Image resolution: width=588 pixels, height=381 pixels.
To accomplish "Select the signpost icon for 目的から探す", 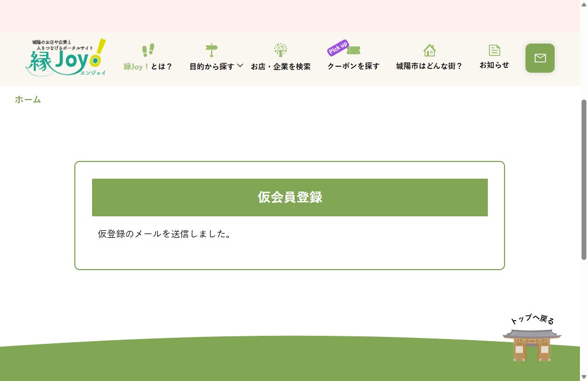I will tap(212, 50).
